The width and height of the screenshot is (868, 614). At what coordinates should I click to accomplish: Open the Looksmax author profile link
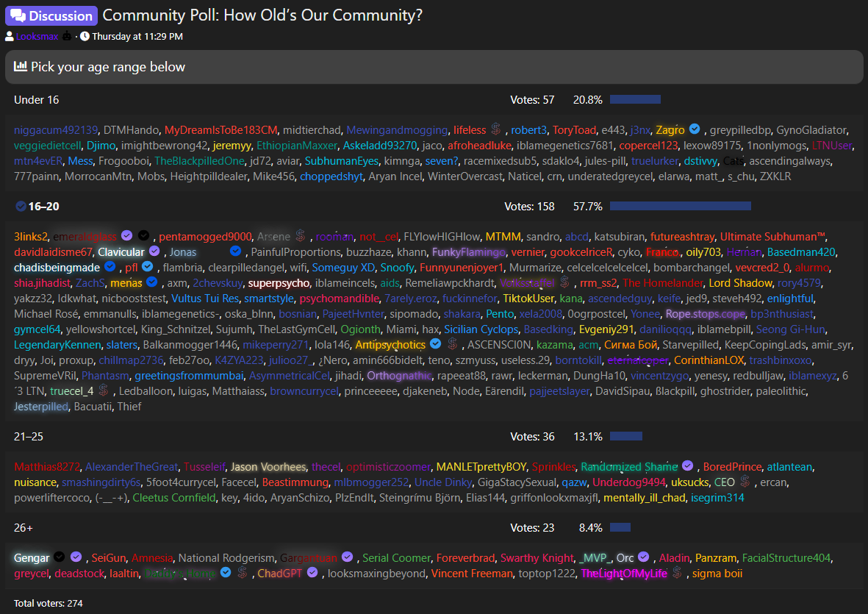pyautogui.click(x=37, y=37)
